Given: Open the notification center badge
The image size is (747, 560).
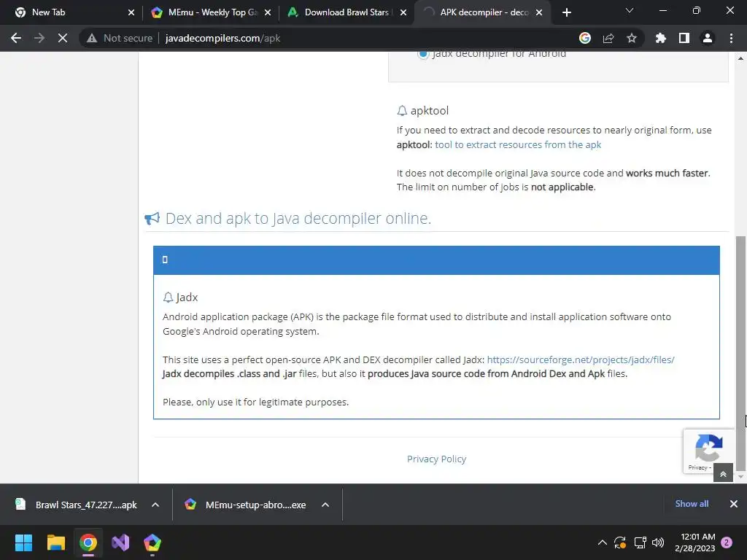Looking at the screenshot, I should coord(727,542).
